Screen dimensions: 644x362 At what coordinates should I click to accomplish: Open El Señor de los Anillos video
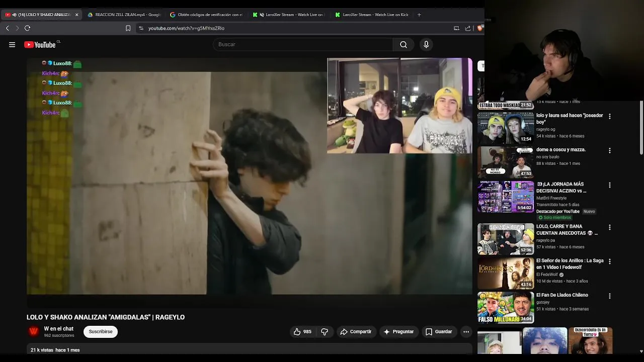pos(570,264)
